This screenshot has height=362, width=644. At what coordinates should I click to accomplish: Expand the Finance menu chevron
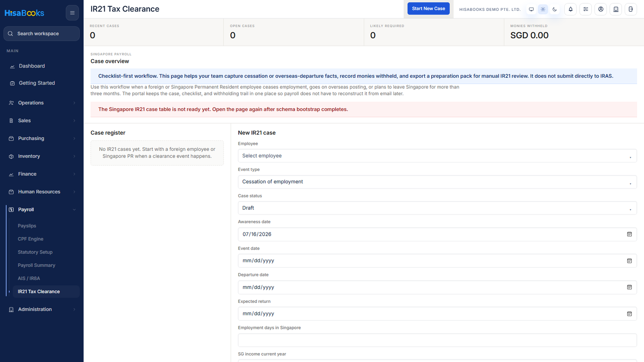point(74,174)
